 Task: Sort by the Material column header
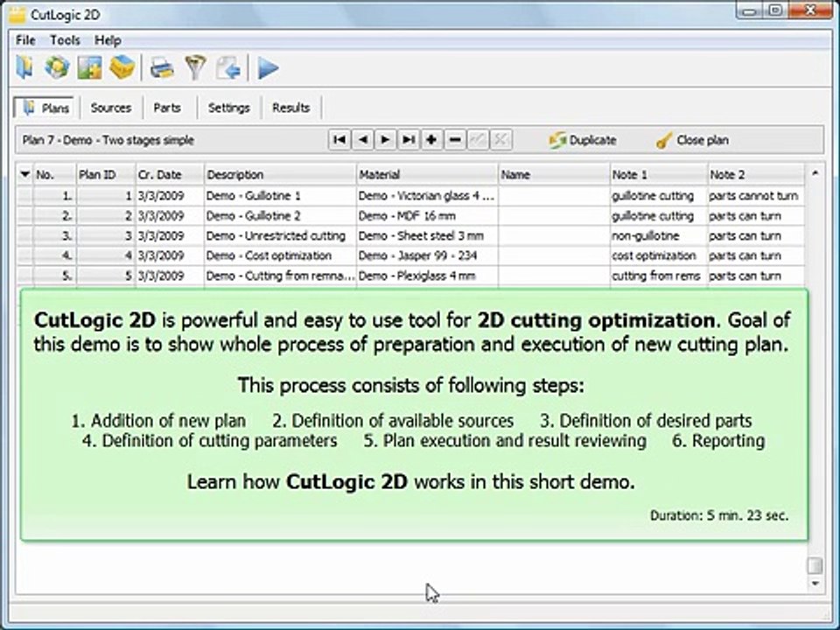pos(427,174)
